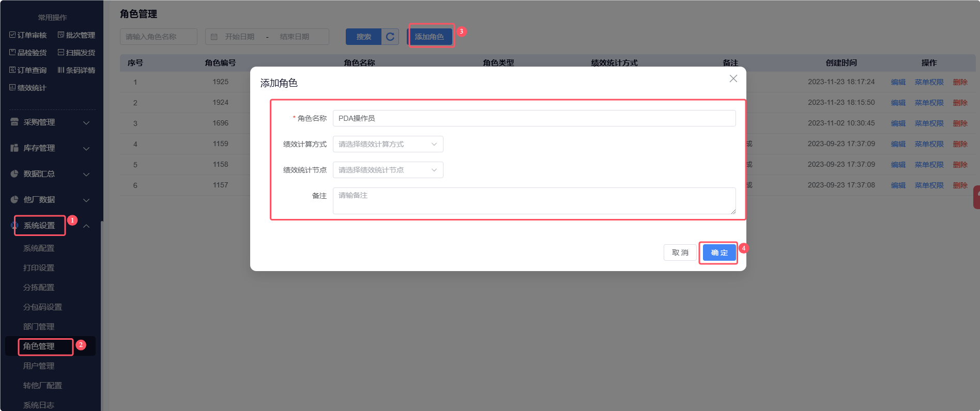
Task: Click 删除 for role 1157
Action: (960, 185)
